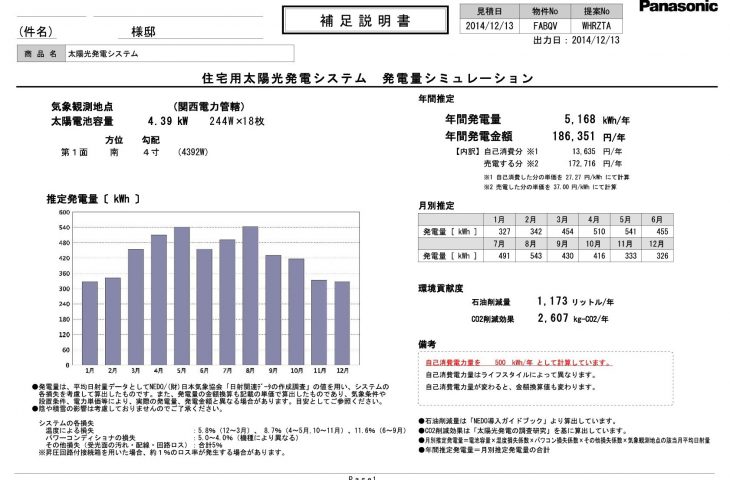Select the 見積日 header cell
Image resolution: width=730 pixels, height=480 pixels.
click(489, 11)
